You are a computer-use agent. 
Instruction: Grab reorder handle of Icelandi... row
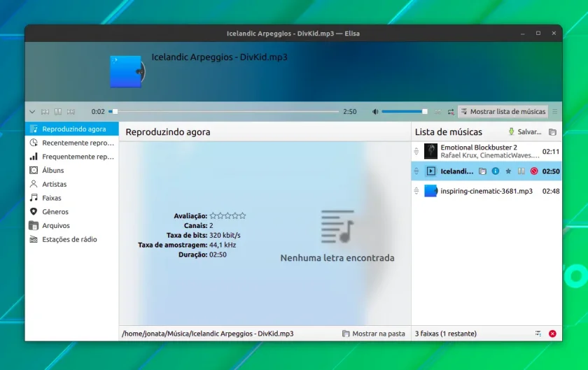click(x=416, y=171)
